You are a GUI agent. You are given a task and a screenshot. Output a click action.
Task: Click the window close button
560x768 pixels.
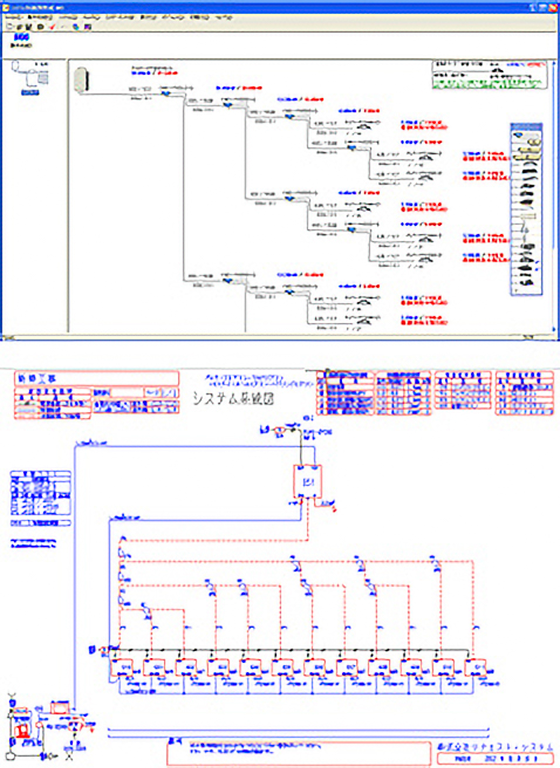553,7
